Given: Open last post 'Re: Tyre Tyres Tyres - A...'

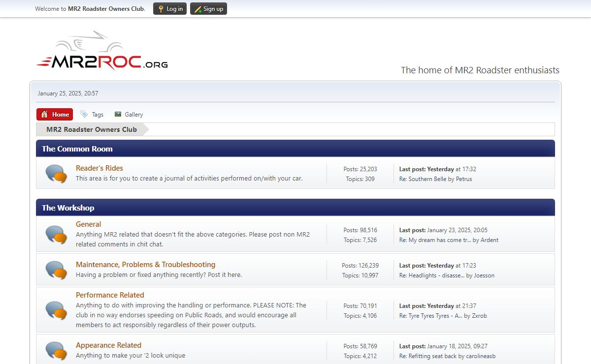Looking at the screenshot, I should tap(431, 316).
